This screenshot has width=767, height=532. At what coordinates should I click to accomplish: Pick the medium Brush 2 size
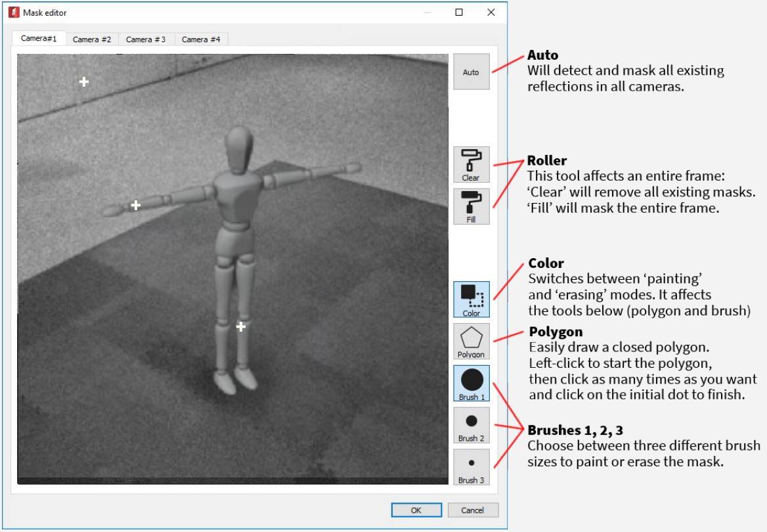(x=471, y=426)
